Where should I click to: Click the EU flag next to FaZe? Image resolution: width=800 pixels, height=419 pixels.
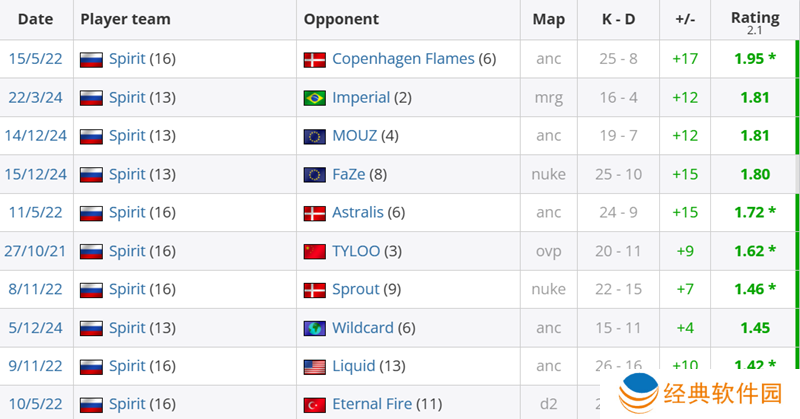coord(314,175)
